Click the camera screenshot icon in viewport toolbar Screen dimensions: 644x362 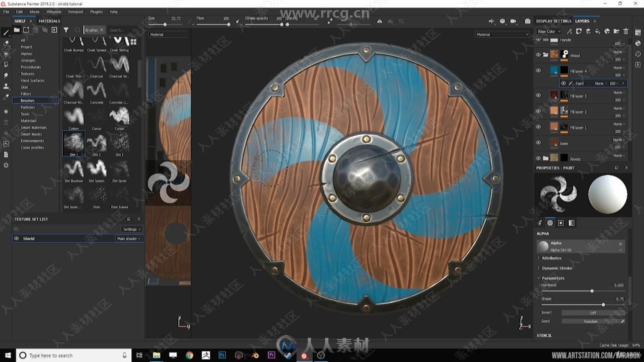click(x=527, y=21)
